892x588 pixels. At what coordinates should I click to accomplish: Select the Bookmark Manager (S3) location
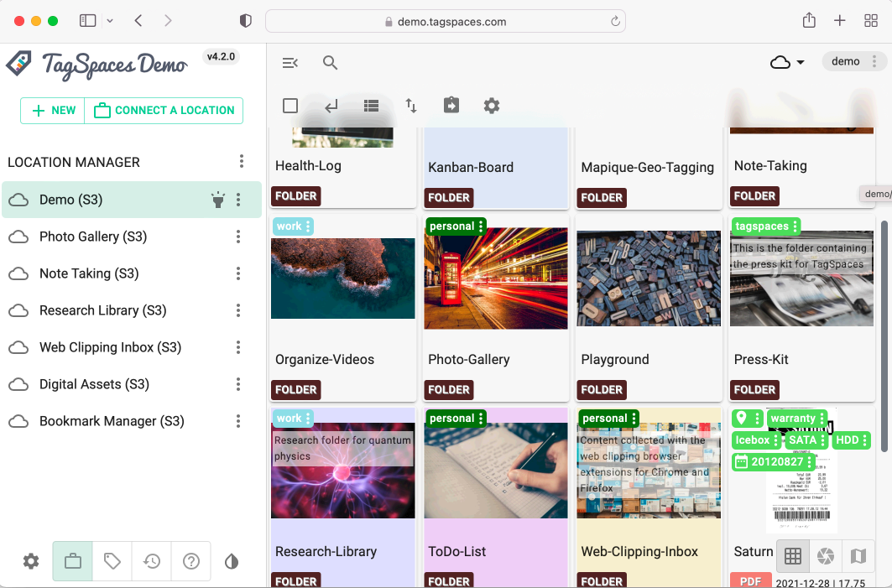(x=132, y=421)
